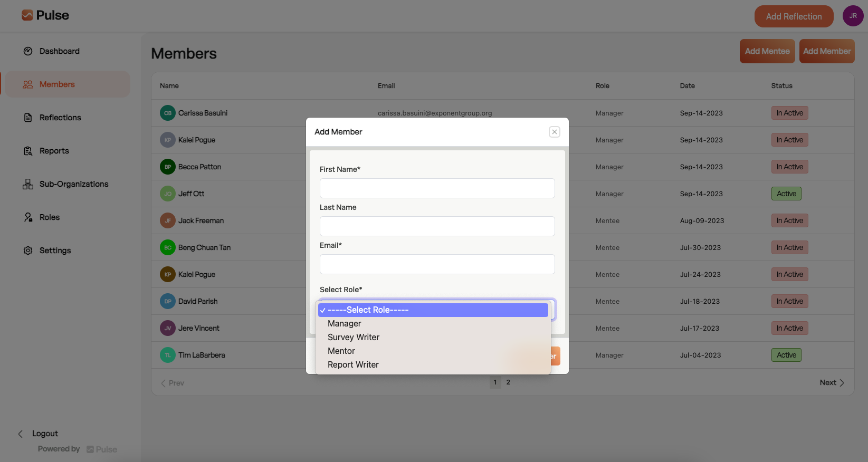
Task: Click the Role column header
Action: (602, 86)
